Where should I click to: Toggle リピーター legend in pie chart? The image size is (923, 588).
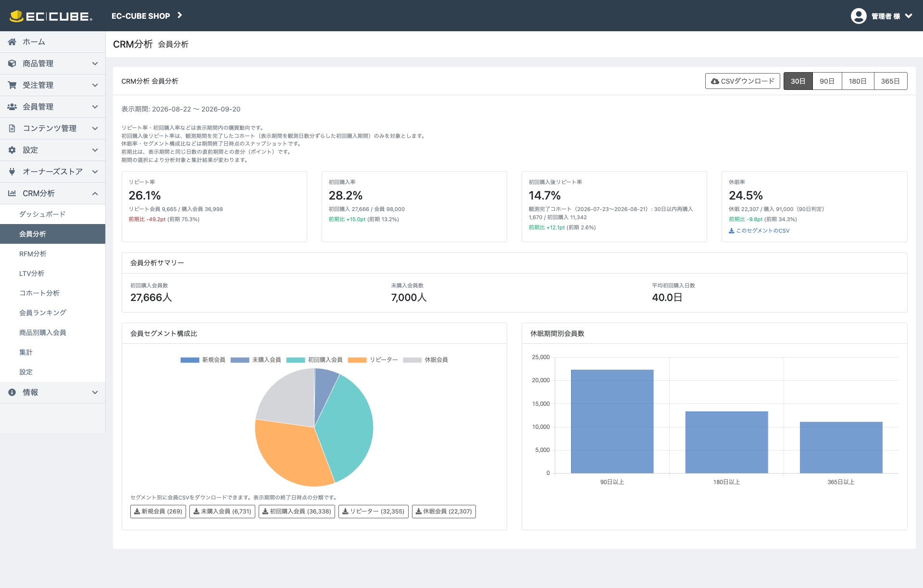pyautogui.click(x=373, y=360)
